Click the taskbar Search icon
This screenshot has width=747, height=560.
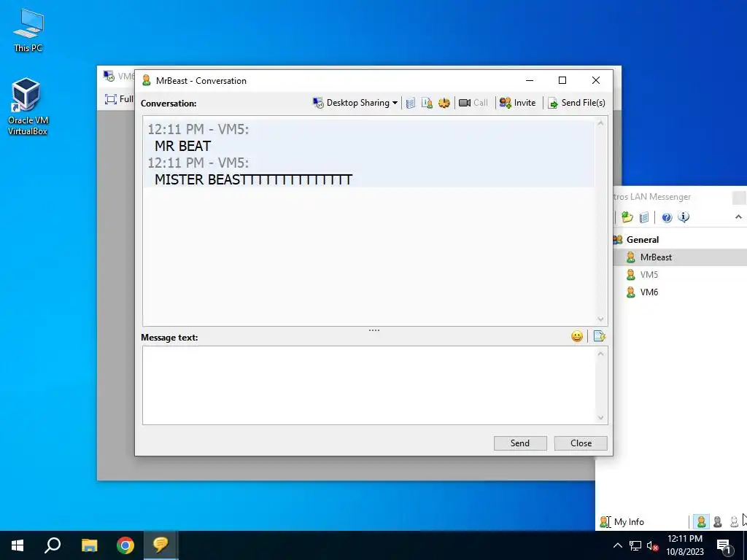click(53, 545)
